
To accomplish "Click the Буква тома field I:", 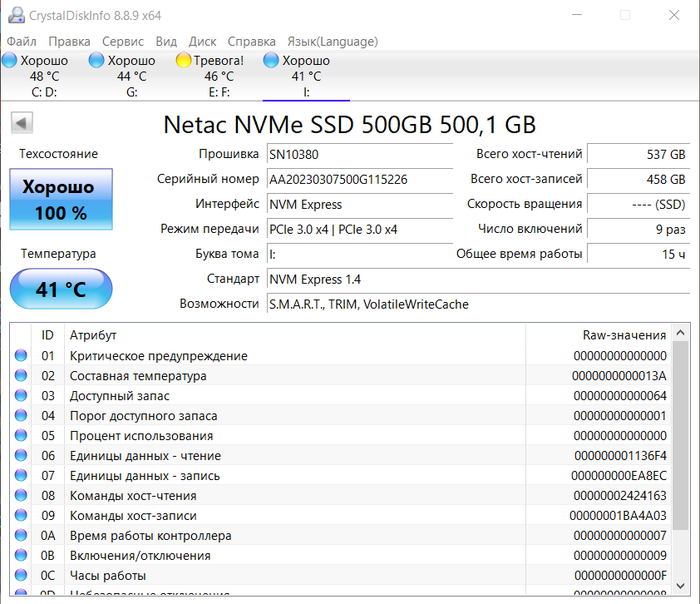I will click(x=360, y=254).
